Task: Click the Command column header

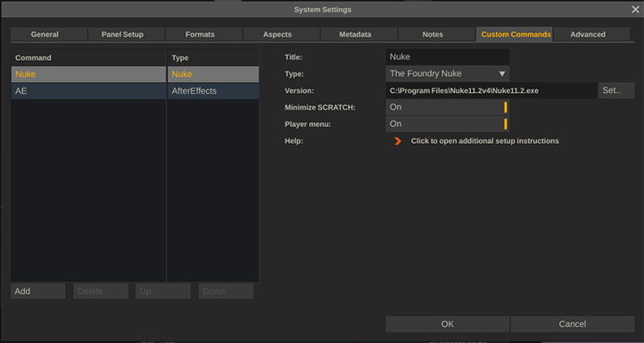Action: 88,57
